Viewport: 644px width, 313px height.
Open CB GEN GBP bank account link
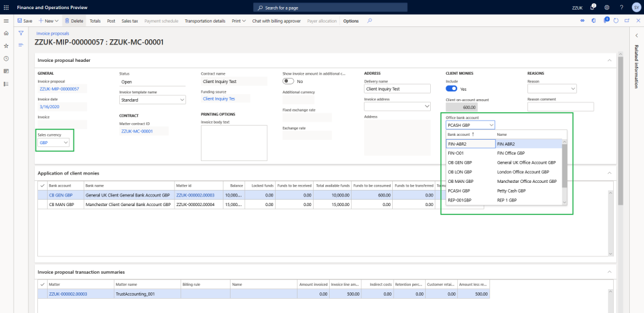(x=61, y=195)
